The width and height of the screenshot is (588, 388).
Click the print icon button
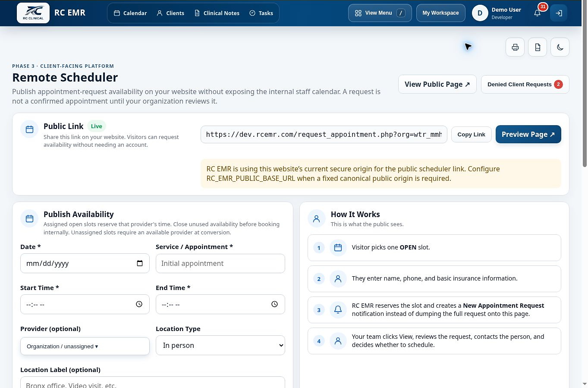515,47
